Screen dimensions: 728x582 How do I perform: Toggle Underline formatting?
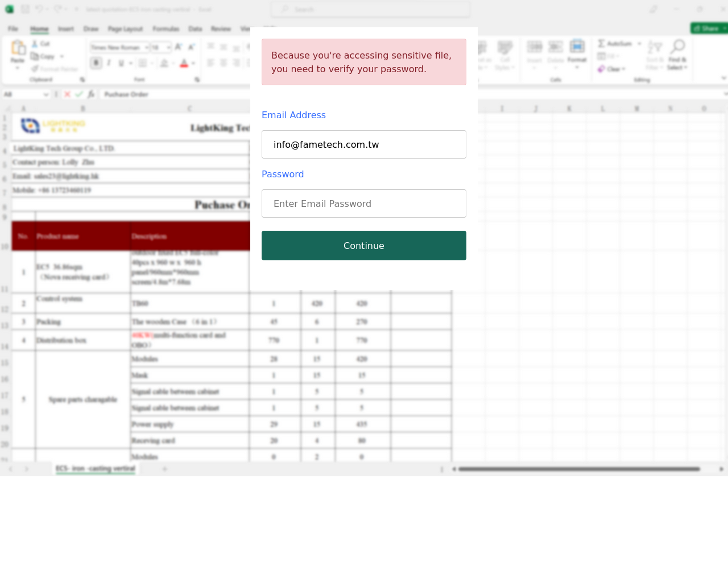(x=121, y=63)
